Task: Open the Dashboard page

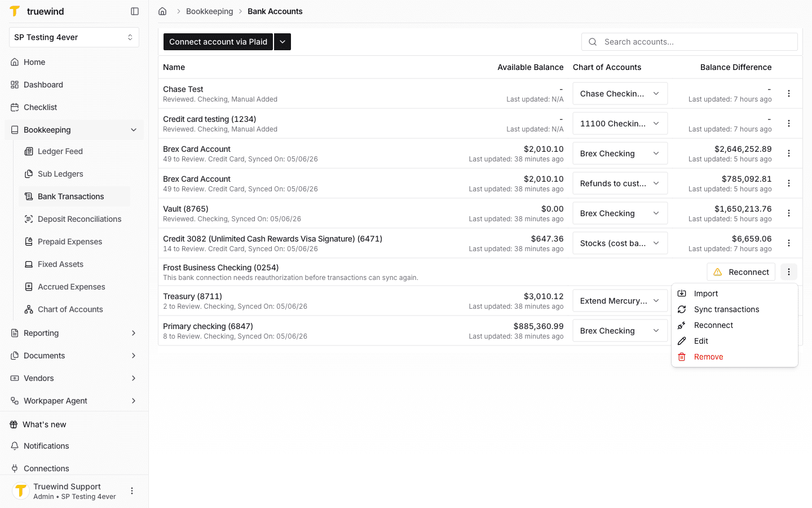Action: pyautogui.click(x=74, y=85)
